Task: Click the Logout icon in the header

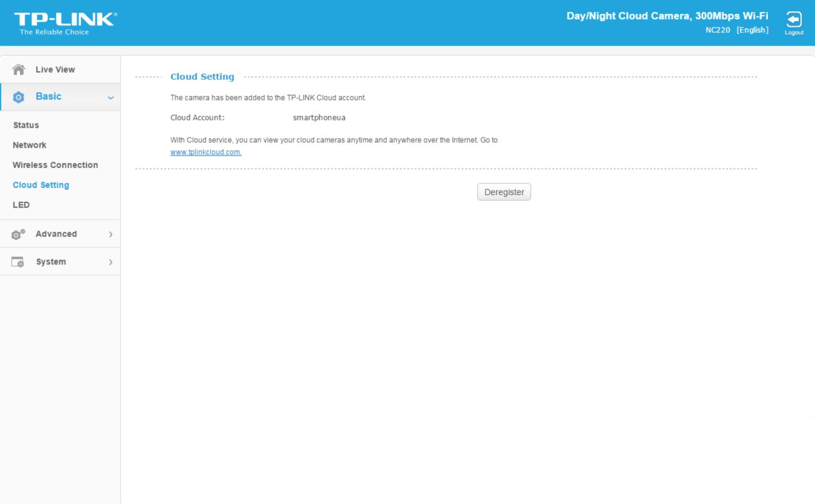Action: point(794,20)
